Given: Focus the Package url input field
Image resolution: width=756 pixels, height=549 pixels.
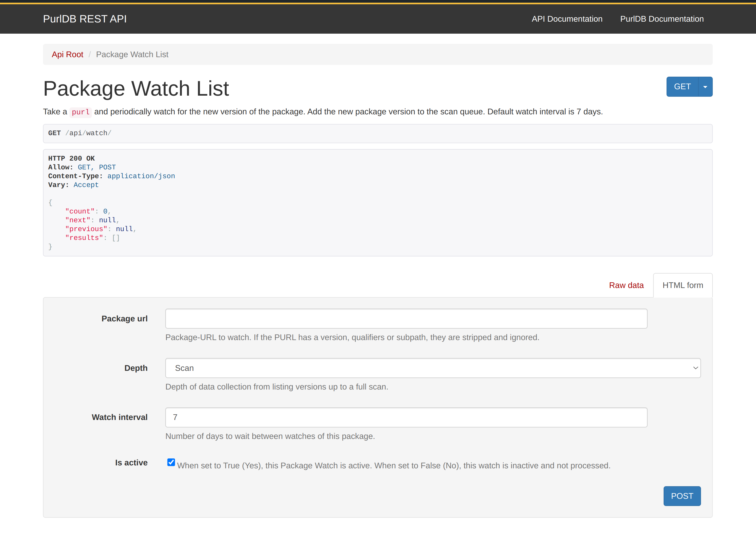Looking at the screenshot, I should click(x=406, y=318).
